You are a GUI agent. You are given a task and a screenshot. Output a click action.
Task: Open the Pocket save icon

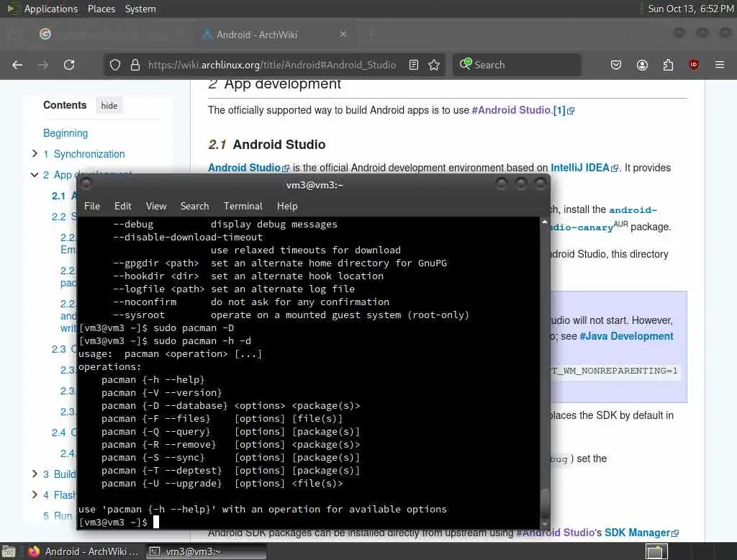point(616,65)
